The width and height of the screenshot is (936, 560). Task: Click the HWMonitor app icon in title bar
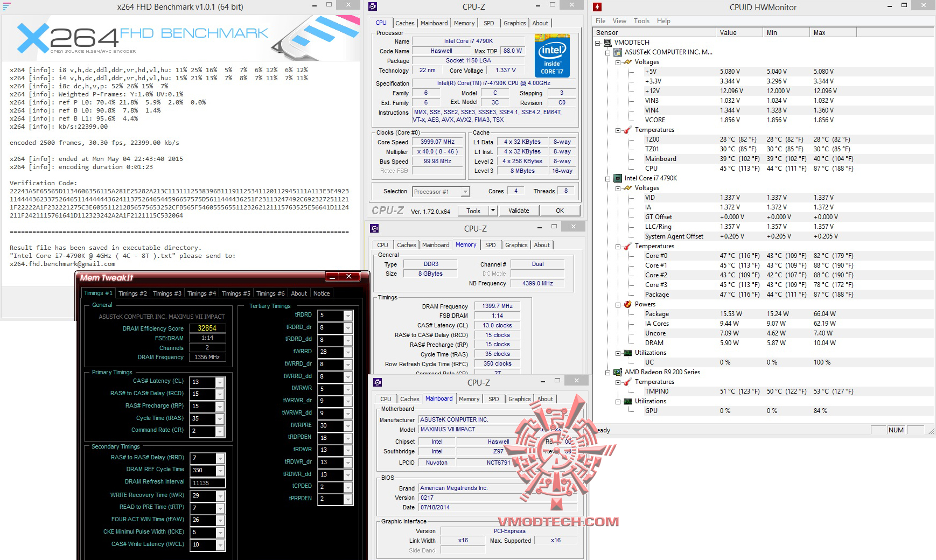[x=597, y=7]
